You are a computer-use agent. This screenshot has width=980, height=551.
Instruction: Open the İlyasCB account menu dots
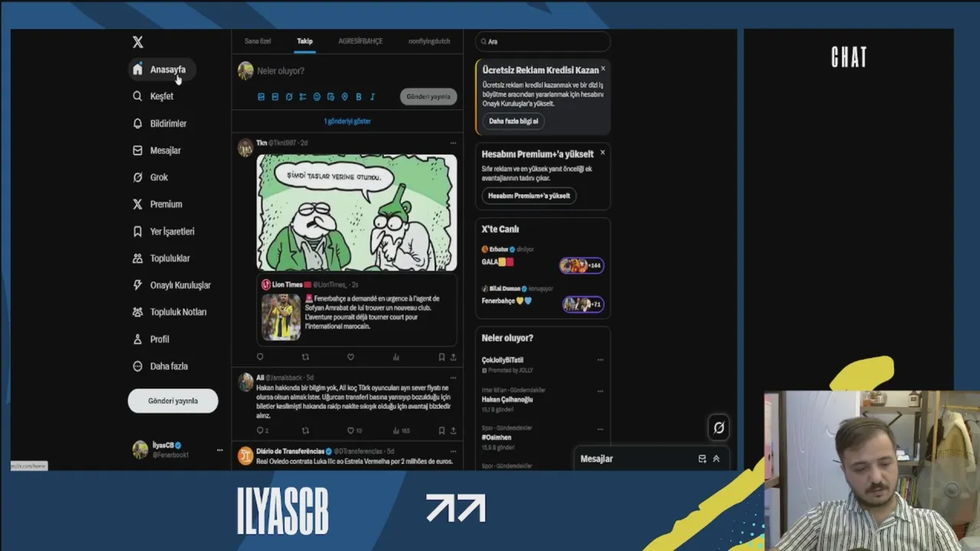[x=220, y=450]
